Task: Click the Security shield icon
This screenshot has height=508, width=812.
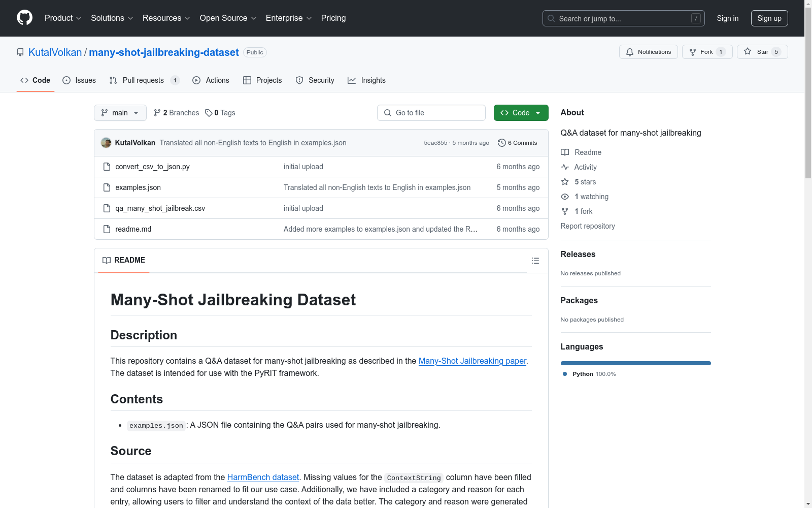Action: tap(299, 80)
